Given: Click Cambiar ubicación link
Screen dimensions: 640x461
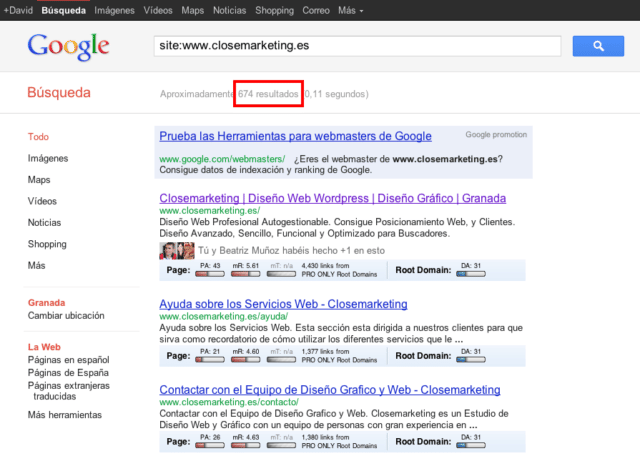Looking at the screenshot, I should point(66,316).
